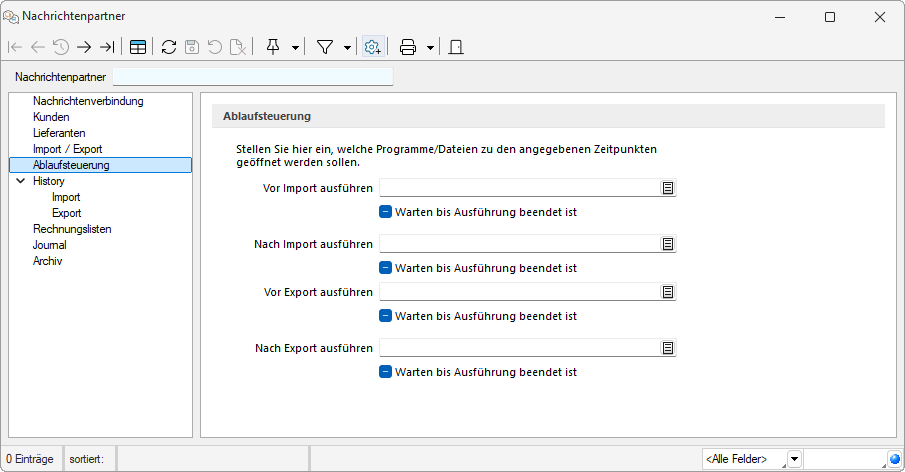Screen dimensions: 905x472
Task: Open the settings gear tool
Action: click(373, 47)
